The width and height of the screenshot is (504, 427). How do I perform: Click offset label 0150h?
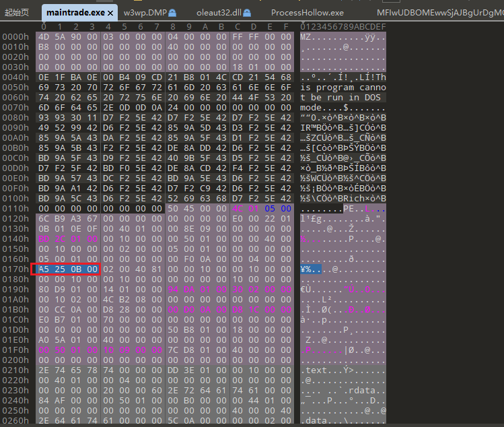coord(15,249)
